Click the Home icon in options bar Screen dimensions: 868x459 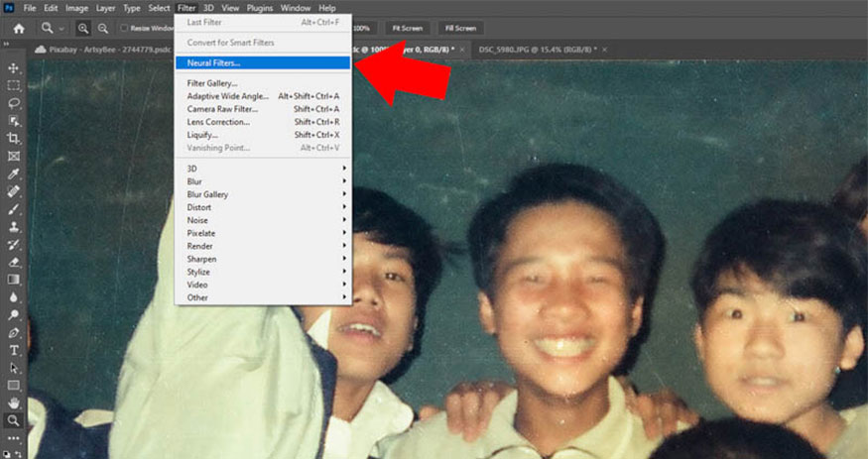tap(19, 29)
